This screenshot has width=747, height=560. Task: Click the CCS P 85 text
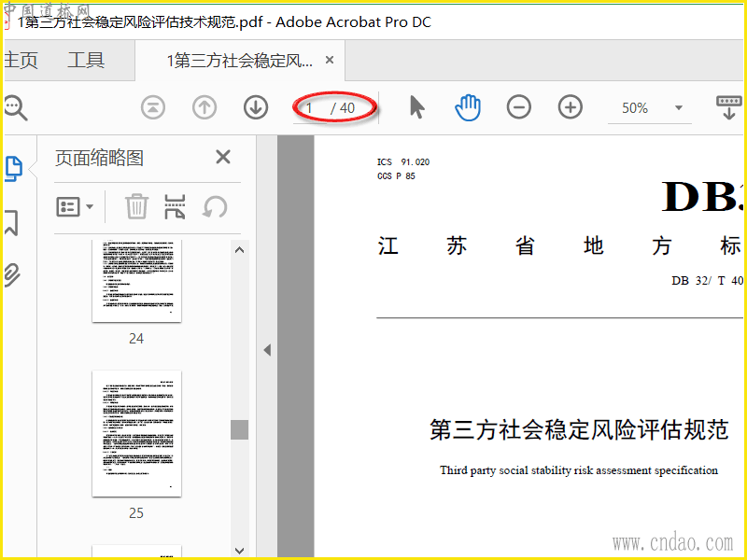[x=396, y=176]
